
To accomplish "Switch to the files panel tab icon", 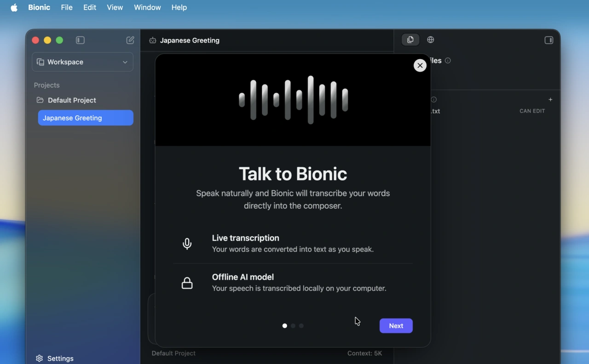I will point(410,40).
